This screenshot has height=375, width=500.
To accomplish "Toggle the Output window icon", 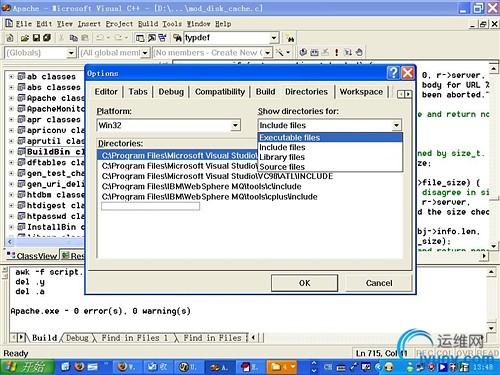I will pyautogui.click(x=151, y=38).
